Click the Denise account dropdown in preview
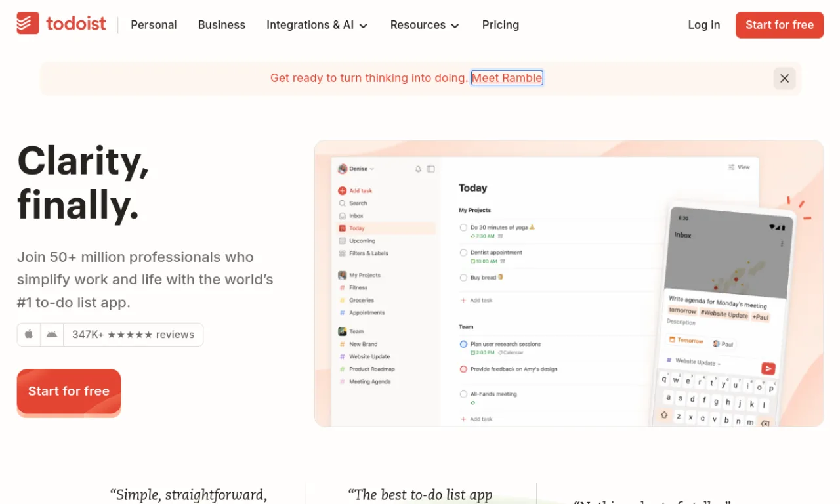 point(356,169)
